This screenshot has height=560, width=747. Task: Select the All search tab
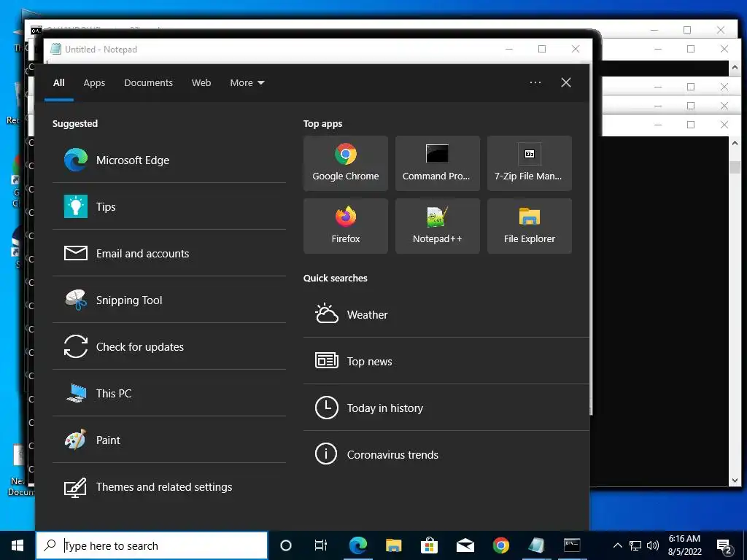pos(59,83)
